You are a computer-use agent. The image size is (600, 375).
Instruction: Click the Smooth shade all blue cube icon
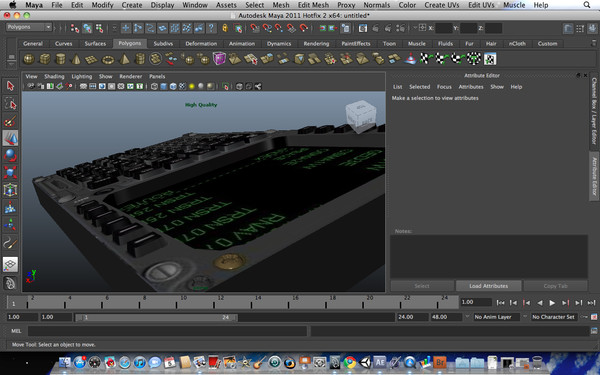coord(164,86)
